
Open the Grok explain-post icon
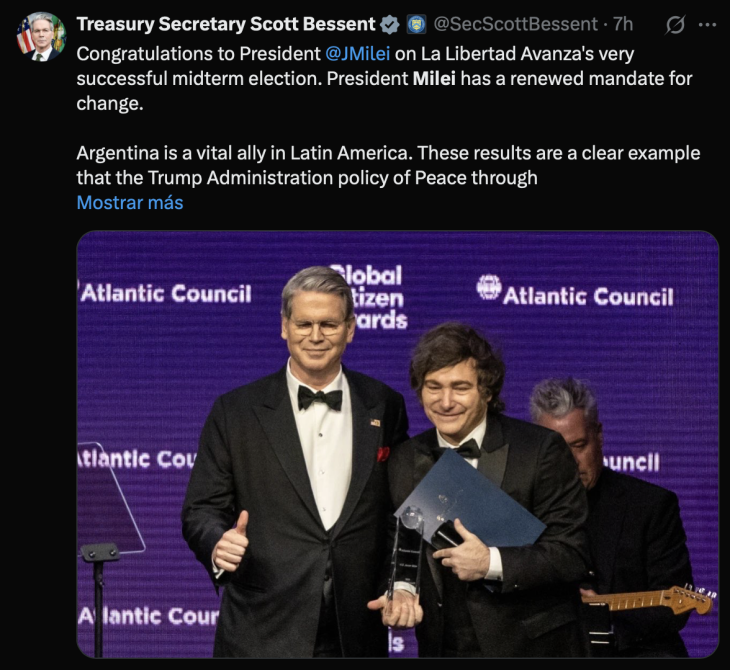click(x=675, y=24)
